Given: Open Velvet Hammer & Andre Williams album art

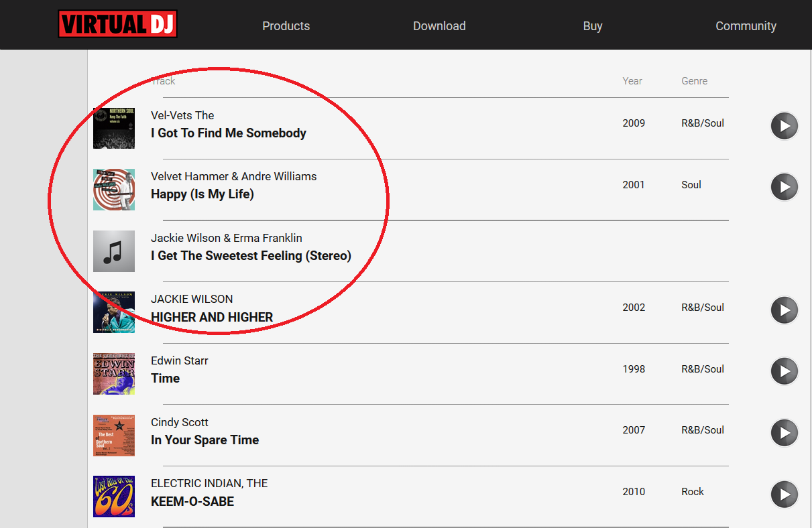Looking at the screenshot, I should (x=114, y=190).
